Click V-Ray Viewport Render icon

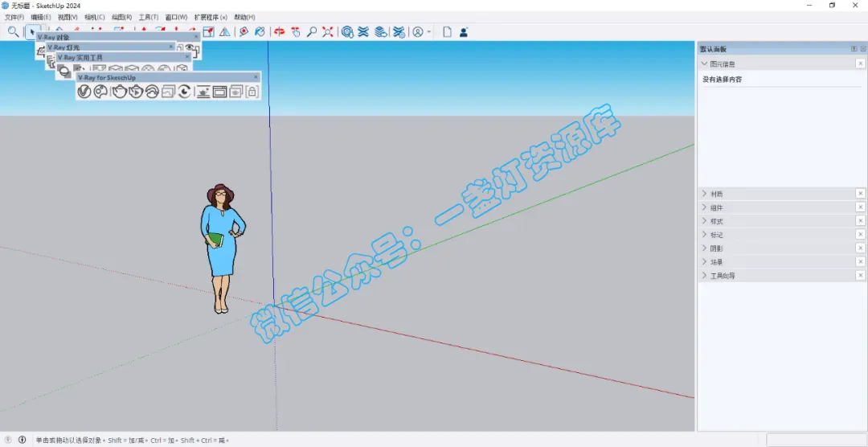[168, 92]
